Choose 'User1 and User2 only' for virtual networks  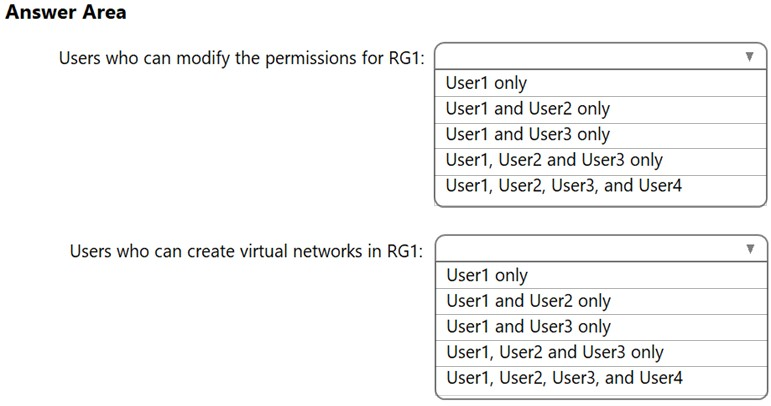point(527,301)
